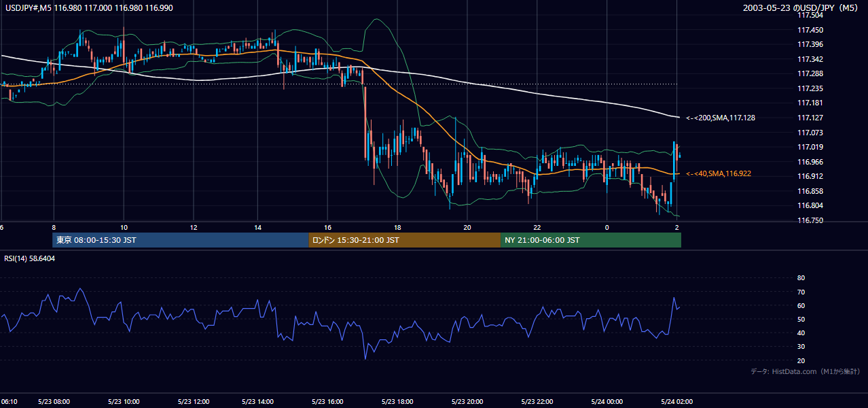Click the 5/23 16:00 date label
868x408 pixels.
pyautogui.click(x=327, y=401)
